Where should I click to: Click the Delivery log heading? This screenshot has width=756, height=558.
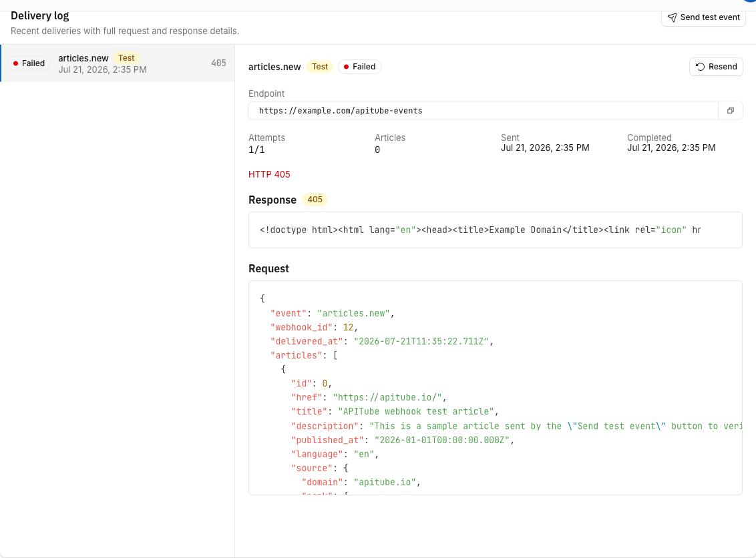(40, 16)
